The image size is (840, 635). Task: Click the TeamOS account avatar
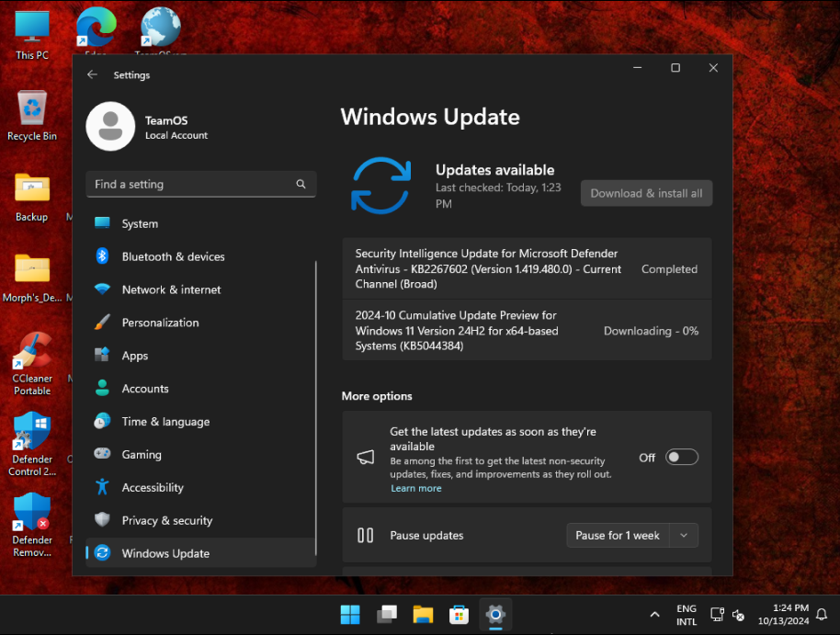[x=110, y=127]
